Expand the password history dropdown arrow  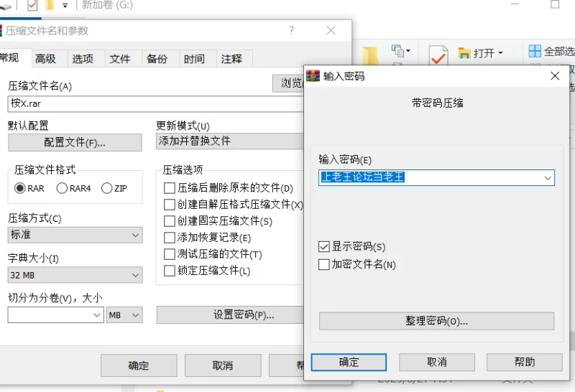coord(548,178)
